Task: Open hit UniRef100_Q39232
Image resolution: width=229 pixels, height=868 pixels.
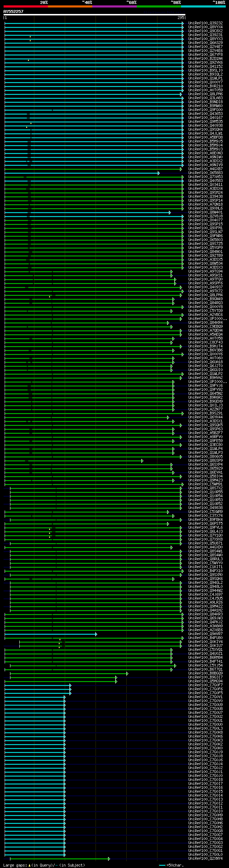Action: [205, 23]
